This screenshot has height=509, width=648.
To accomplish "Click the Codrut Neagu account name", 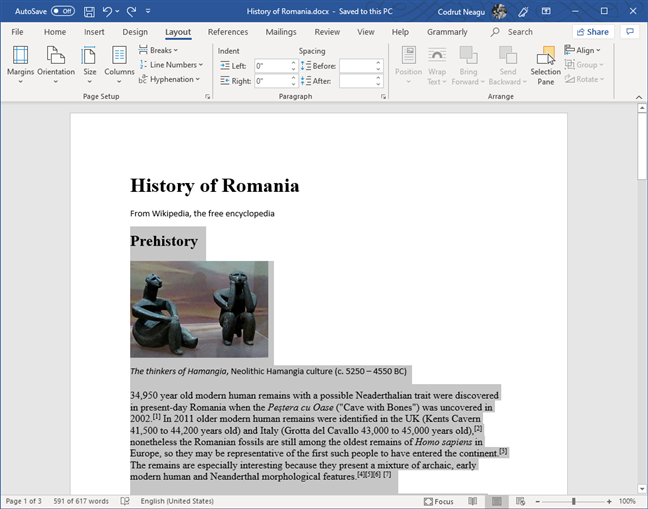I will coord(461,12).
